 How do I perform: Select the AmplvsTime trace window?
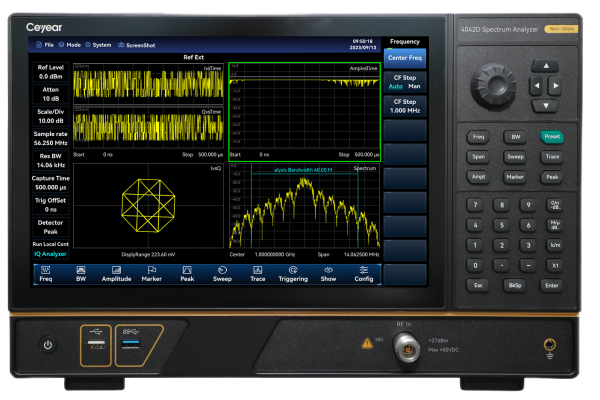pos(305,112)
